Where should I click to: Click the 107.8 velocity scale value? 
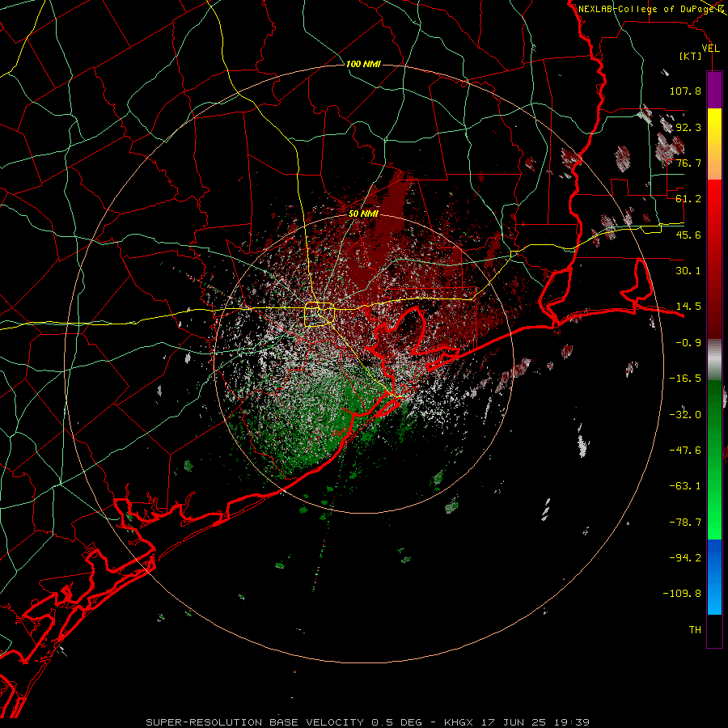coord(685,91)
